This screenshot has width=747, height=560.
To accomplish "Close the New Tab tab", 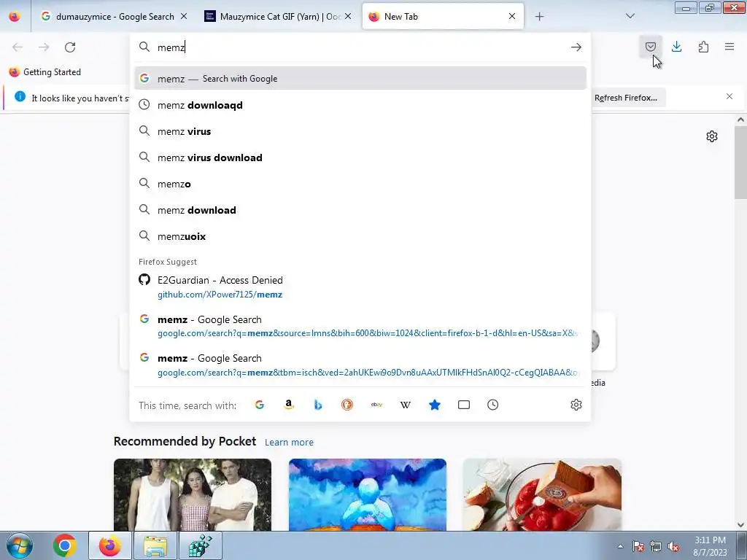I will 512,16.
